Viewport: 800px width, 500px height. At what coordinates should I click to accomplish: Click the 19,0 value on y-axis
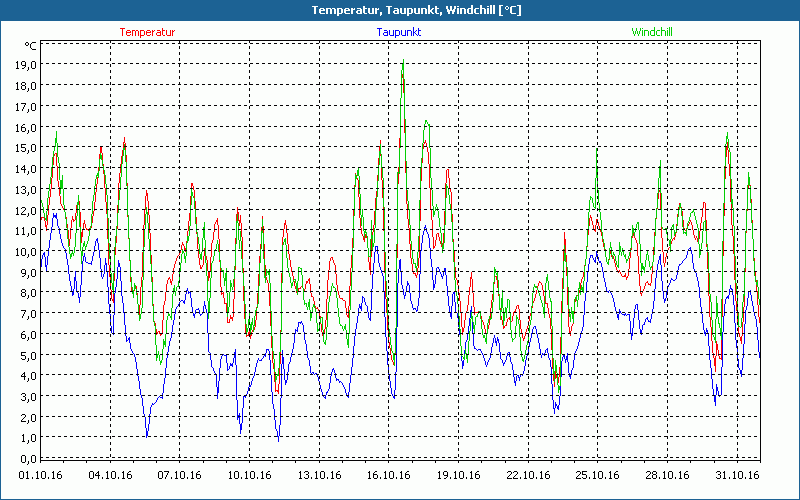(27, 65)
